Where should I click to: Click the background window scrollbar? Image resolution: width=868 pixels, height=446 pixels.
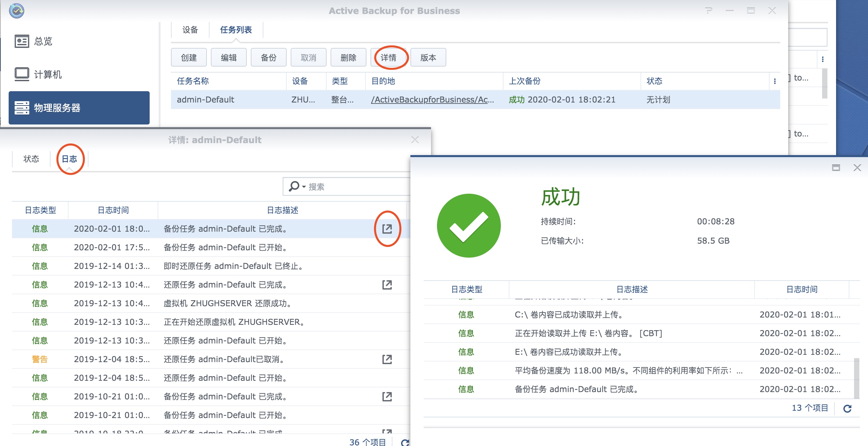point(824,83)
